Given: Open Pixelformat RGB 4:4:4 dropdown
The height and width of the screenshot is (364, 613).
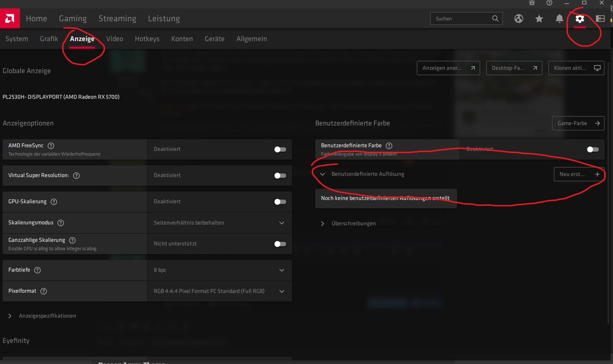Looking at the screenshot, I should pos(220,291).
